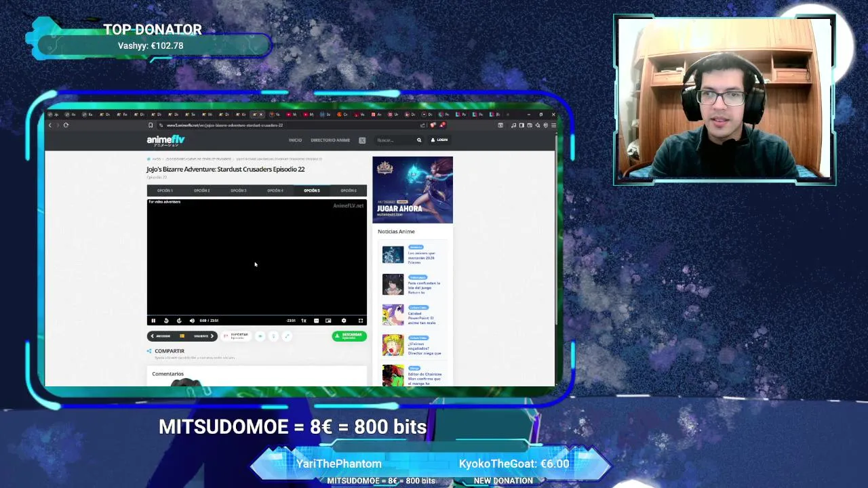Open the PowerPoint anime news article

pos(422,319)
